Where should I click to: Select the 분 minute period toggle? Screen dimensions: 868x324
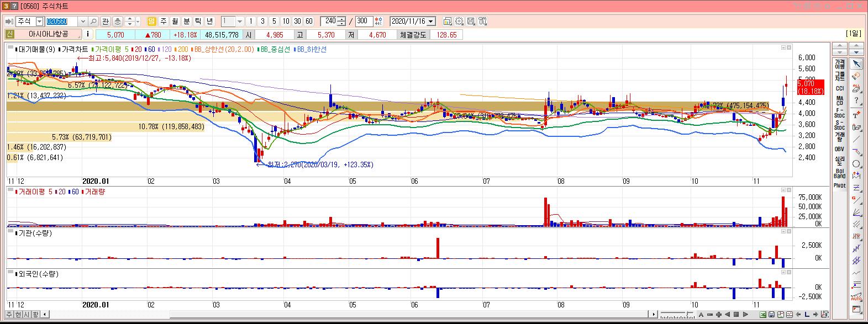tap(186, 22)
